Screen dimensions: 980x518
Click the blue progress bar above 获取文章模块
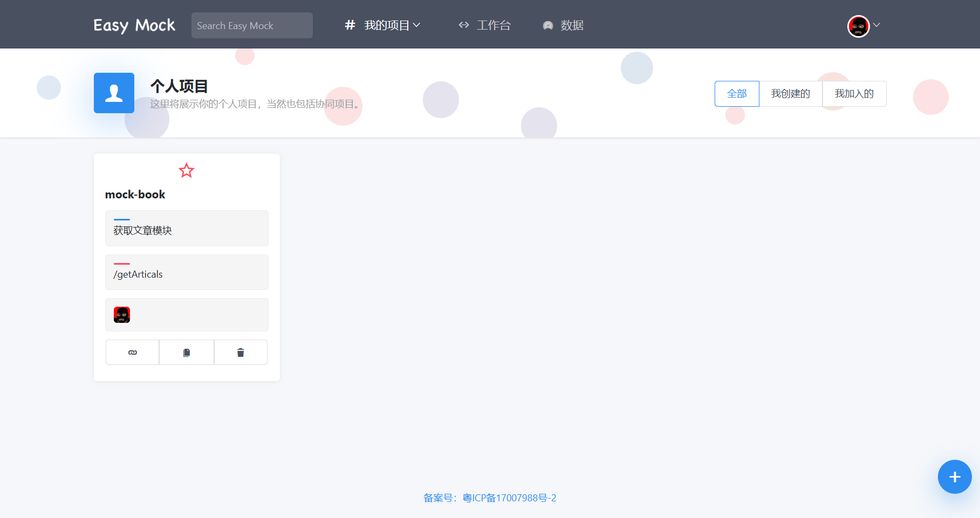click(121, 219)
